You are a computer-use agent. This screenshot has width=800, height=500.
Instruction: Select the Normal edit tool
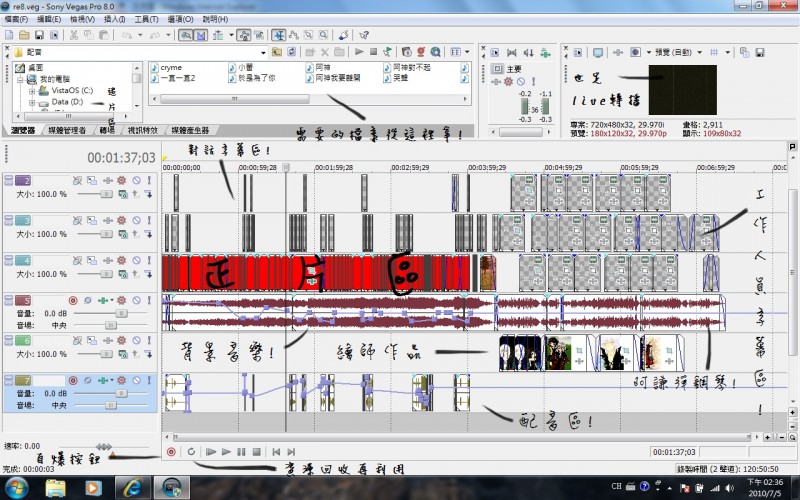[x=278, y=35]
